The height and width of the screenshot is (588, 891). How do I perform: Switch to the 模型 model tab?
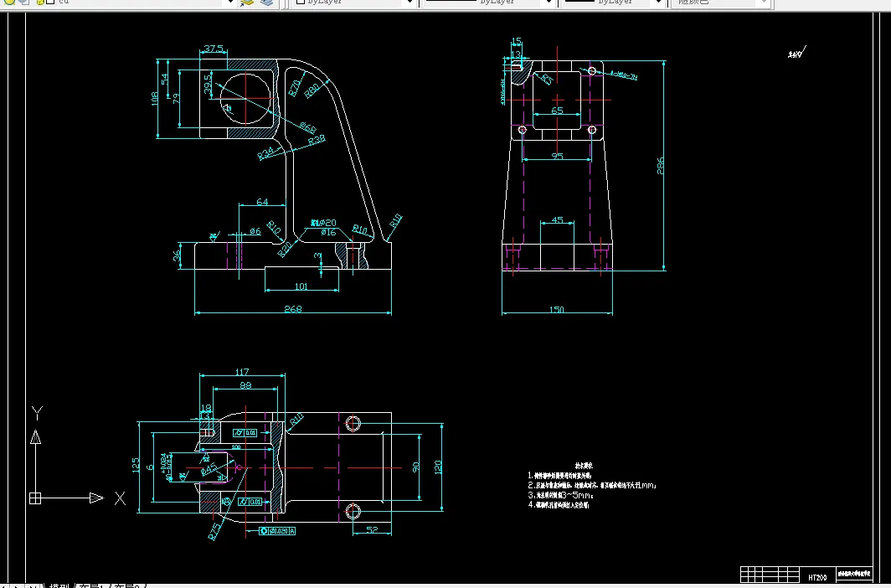point(59,585)
